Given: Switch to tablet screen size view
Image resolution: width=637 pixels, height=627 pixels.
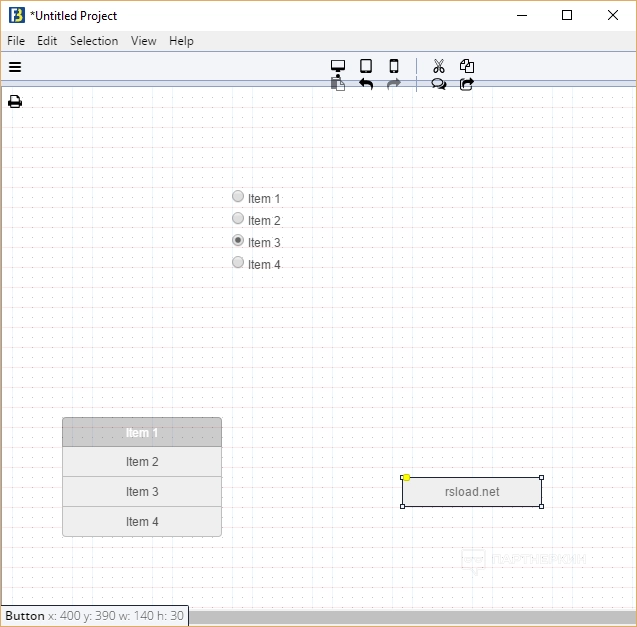Looking at the screenshot, I should 366,66.
